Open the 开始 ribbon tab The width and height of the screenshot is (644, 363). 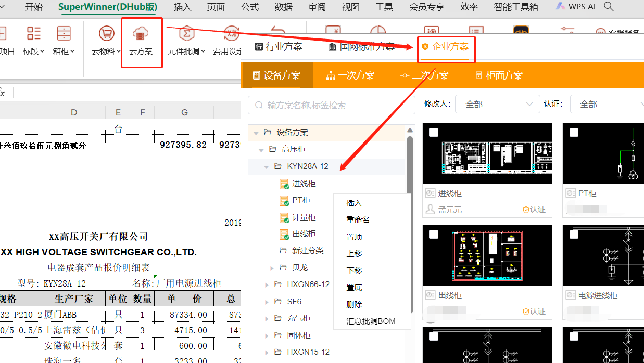pyautogui.click(x=34, y=7)
